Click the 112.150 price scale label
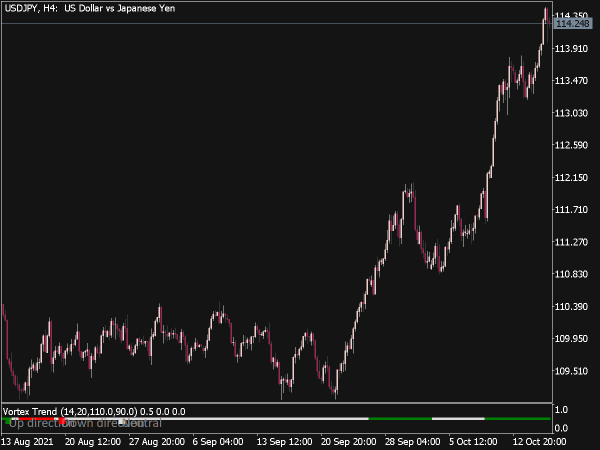This screenshot has height=450, width=600. (571, 178)
